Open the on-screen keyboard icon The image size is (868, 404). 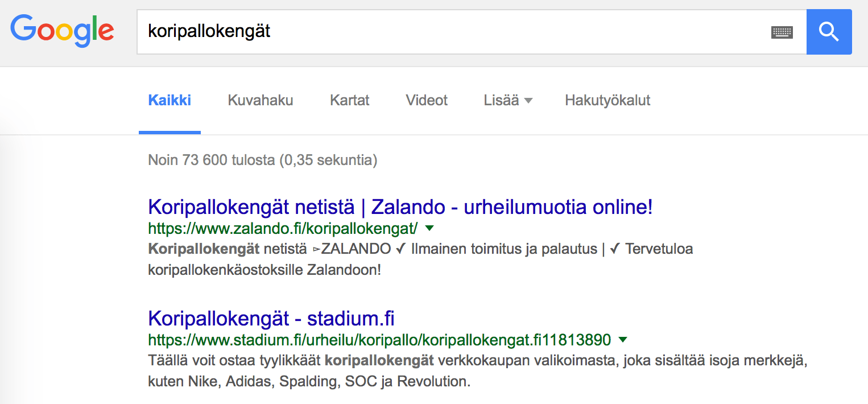coord(782,32)
